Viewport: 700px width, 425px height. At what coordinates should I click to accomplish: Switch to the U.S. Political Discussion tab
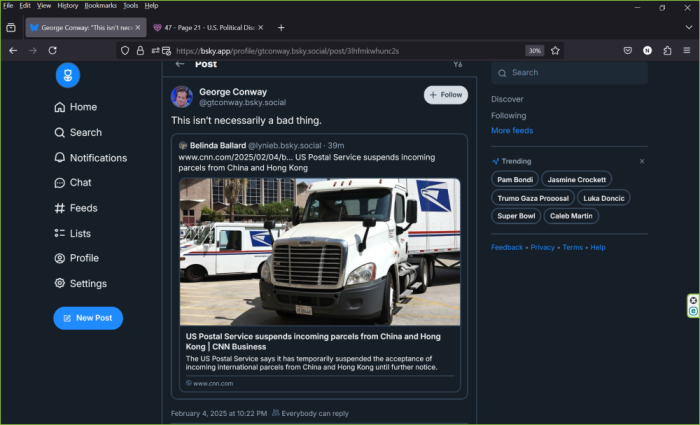click(x=208, y=28)
